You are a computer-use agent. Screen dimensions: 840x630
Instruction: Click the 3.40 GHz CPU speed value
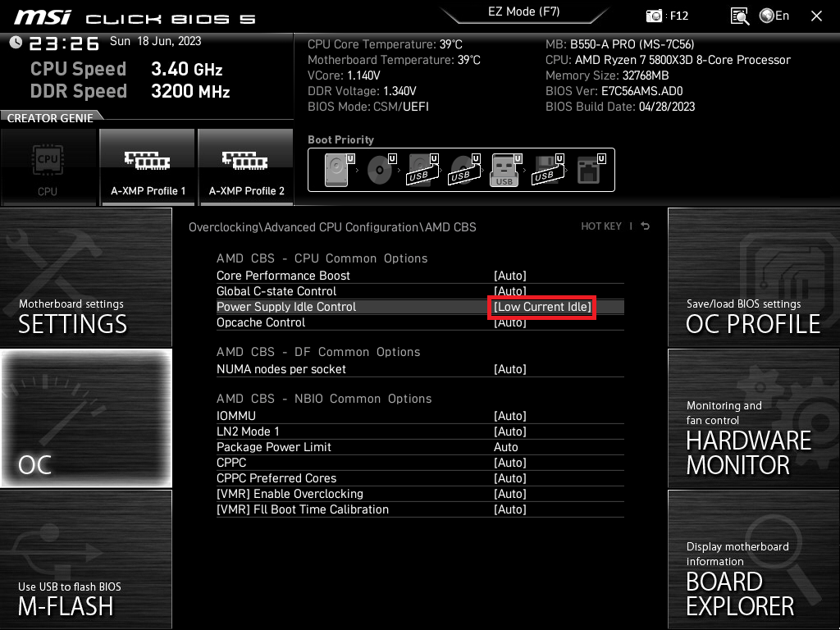point(186,69)
